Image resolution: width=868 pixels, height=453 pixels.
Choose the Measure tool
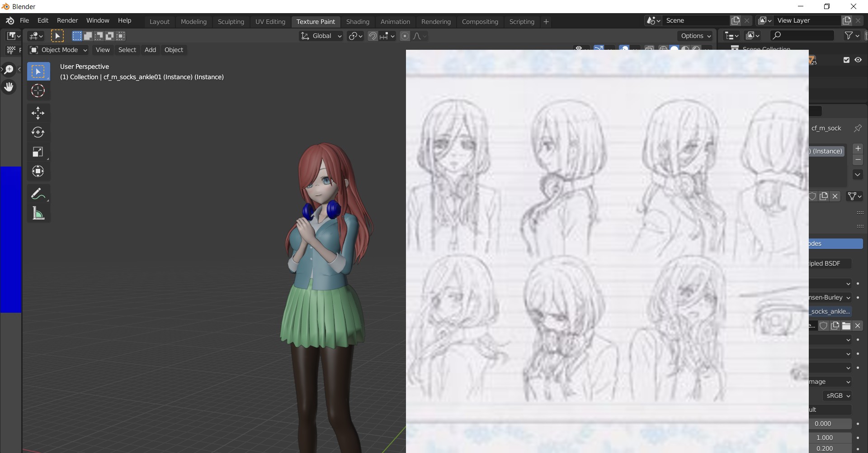[38, 213]
